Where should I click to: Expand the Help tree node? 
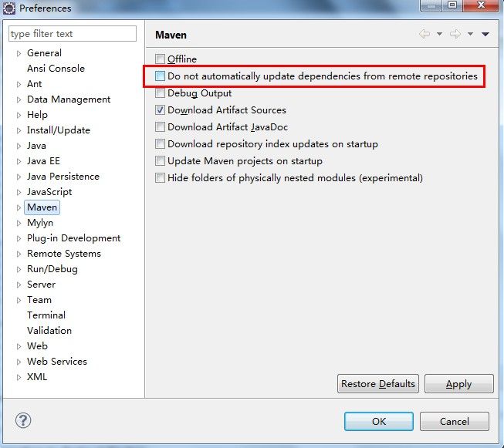pyautogui.click(x=19, y=115)
